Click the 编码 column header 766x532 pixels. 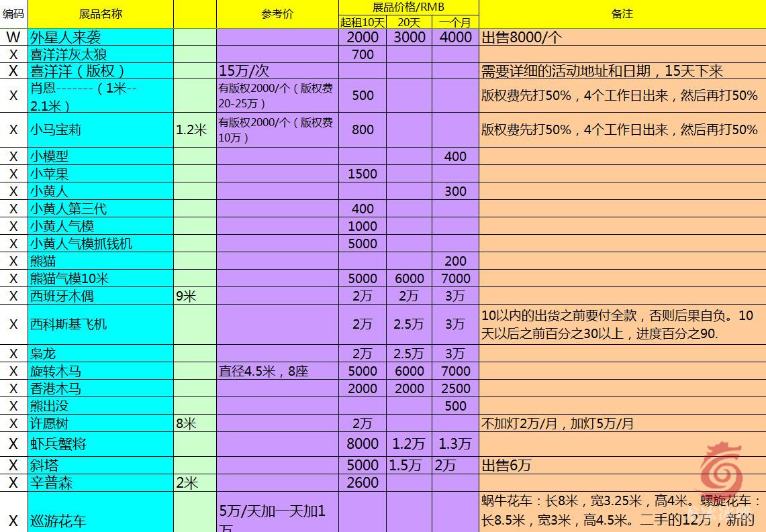click(13, 13)
